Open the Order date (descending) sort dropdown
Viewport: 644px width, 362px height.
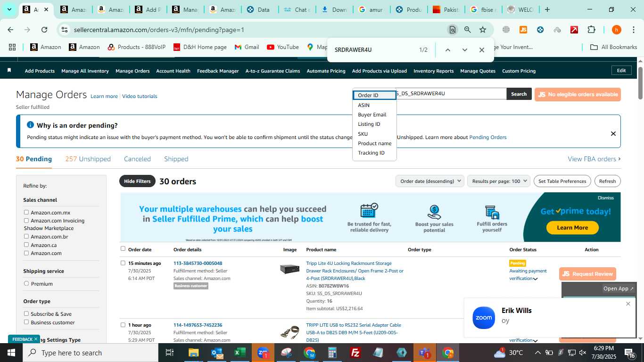click(x=429, y=181)
